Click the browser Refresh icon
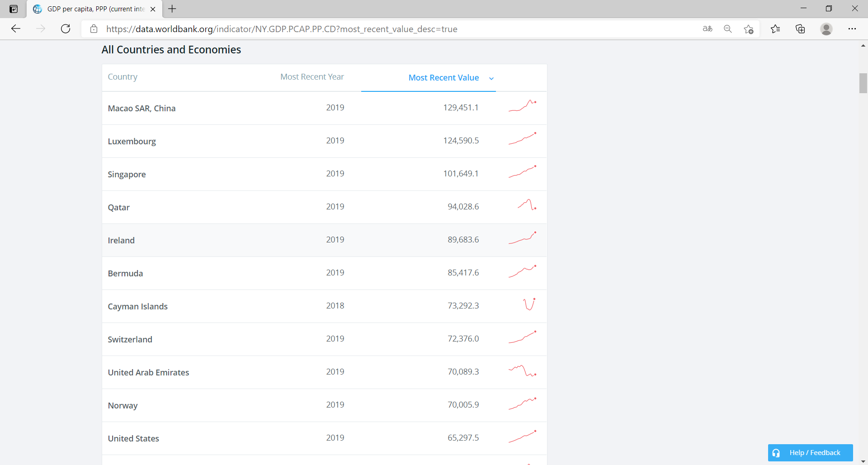The image size is (868, 465). click(66, 29)
